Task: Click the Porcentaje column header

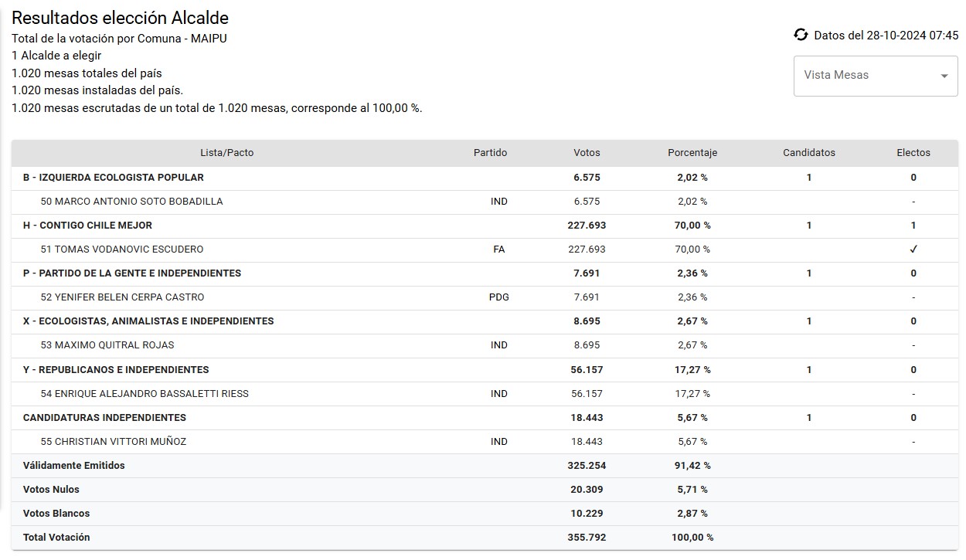Action: click(x=692, y=153)
